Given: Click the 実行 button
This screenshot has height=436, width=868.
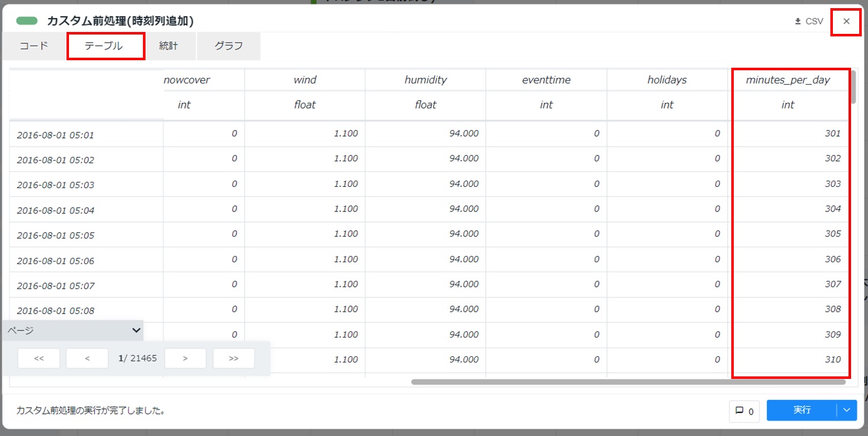Looking at the screenshot, I should point(802,410).
